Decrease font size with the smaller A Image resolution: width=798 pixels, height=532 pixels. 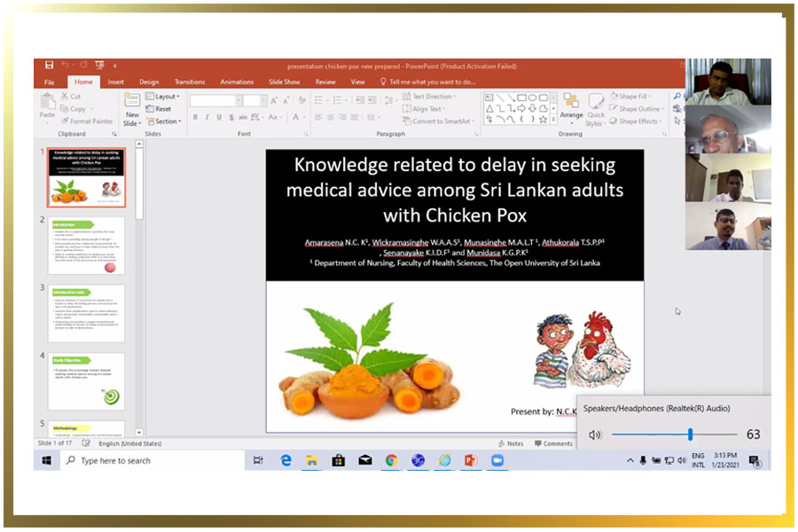[286, 101]
